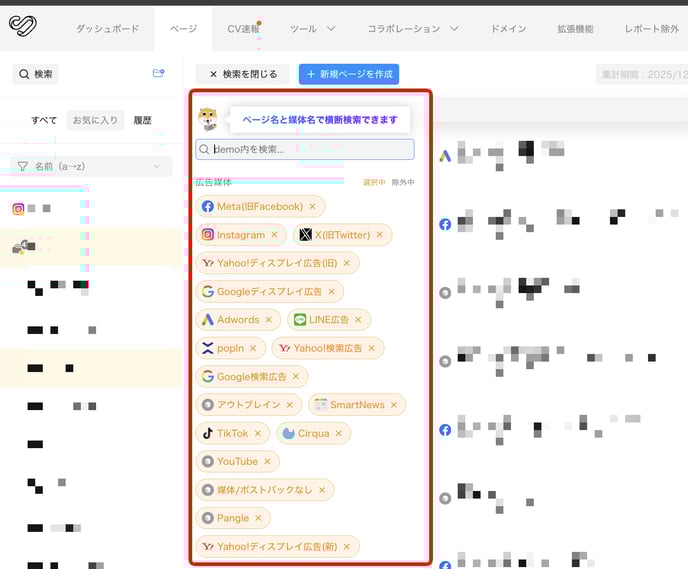
Task: Click the 新規ページを作成 button
Action: coord(348,74)
